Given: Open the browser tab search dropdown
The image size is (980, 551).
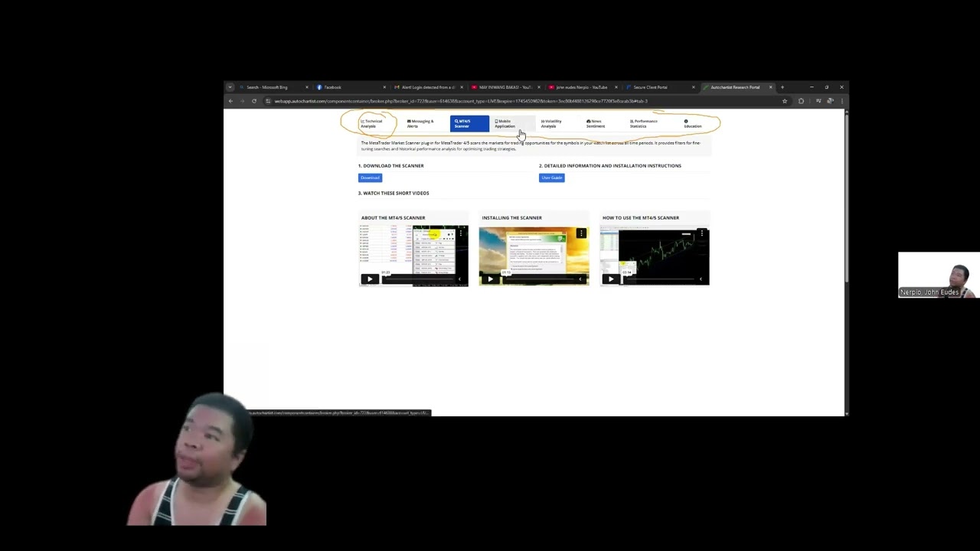Looking at the screenshot, I should pos(230,87).
